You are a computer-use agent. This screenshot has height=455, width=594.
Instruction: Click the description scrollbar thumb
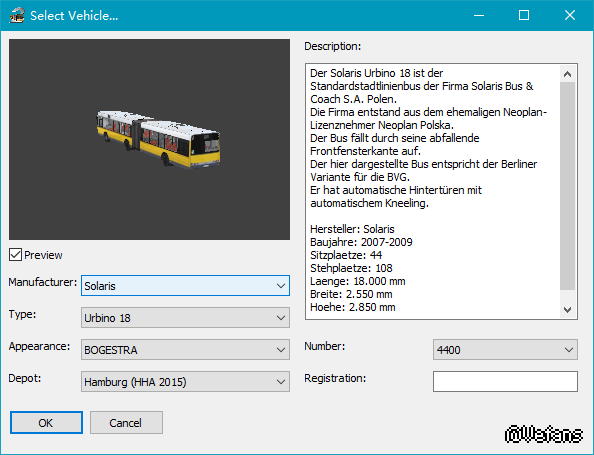point(567,186)
